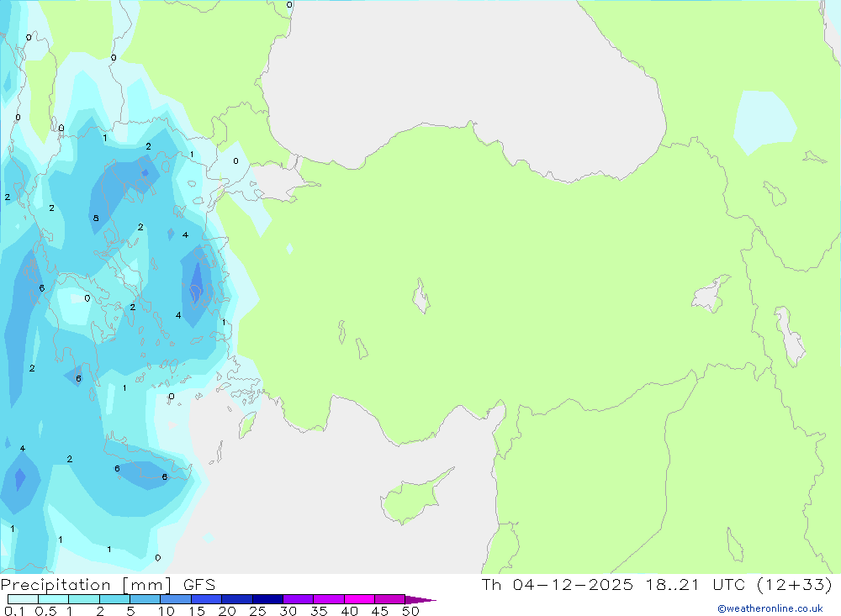Pick the 35–40 mm purple legend swatch
The height and width of the screenshot is (616, 841).
[328, 599]
